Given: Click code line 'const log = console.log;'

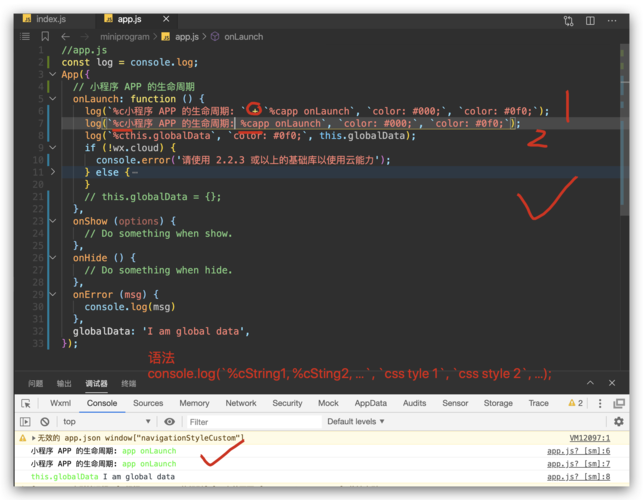Looking at the screenshot, I should [x=130, y=62].
